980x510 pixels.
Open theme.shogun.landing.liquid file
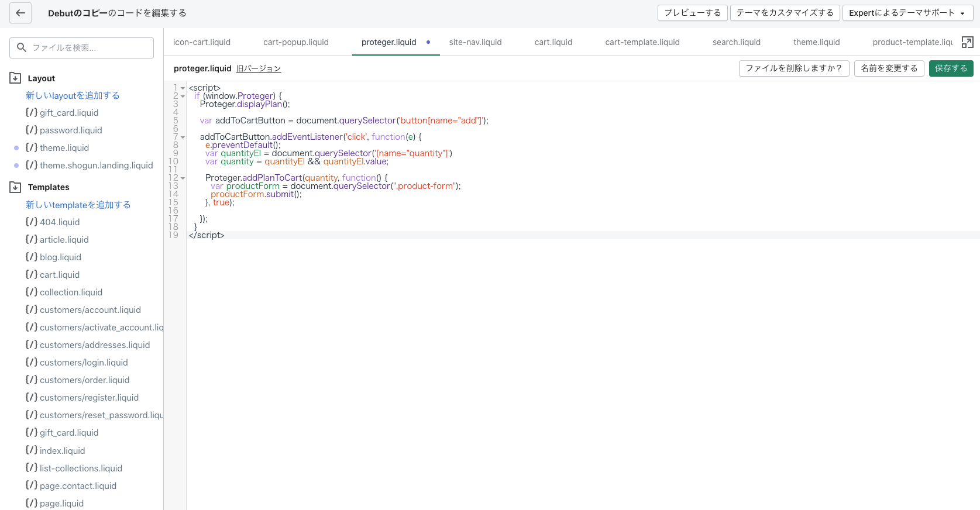click(97, 166)
